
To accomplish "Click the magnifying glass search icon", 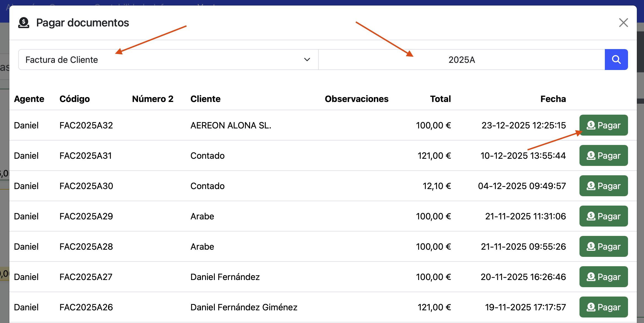I will (x=616, y=59).
